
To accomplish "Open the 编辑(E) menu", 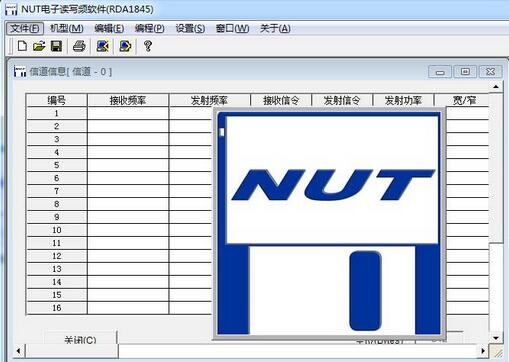I will pos(109,29).
